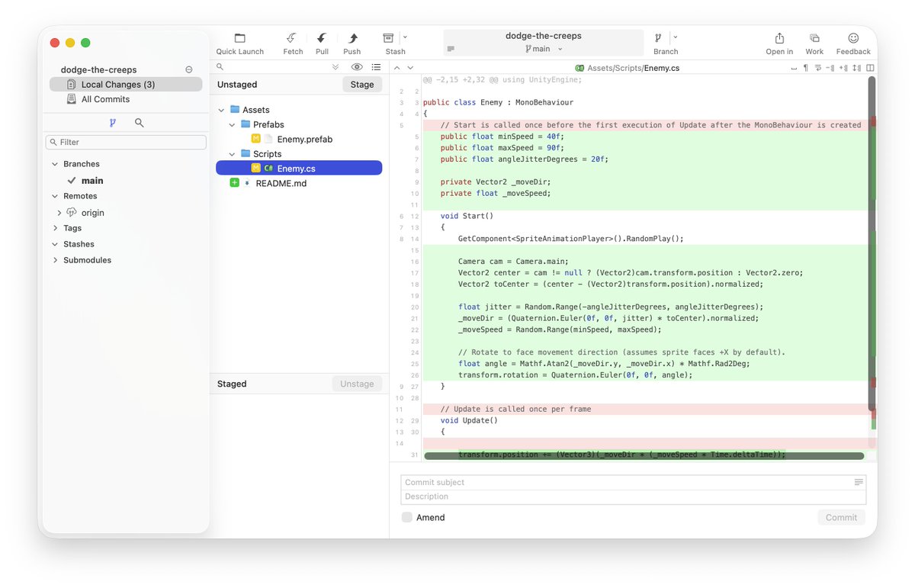Expand the origin remote
The width and height of the screenshot is (915, 588).
tap(59, 213)
